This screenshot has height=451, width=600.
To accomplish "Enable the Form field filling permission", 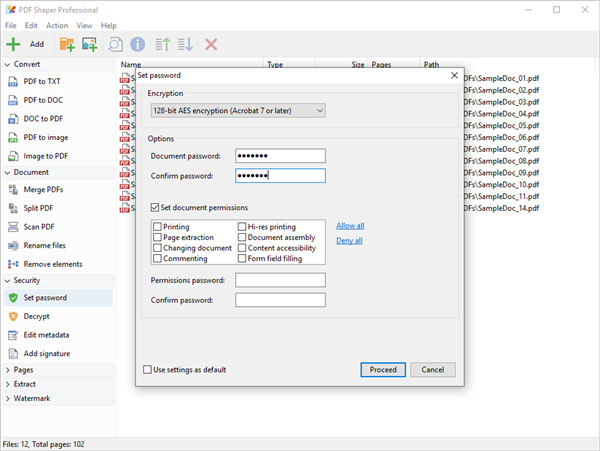I will (242, 259).
